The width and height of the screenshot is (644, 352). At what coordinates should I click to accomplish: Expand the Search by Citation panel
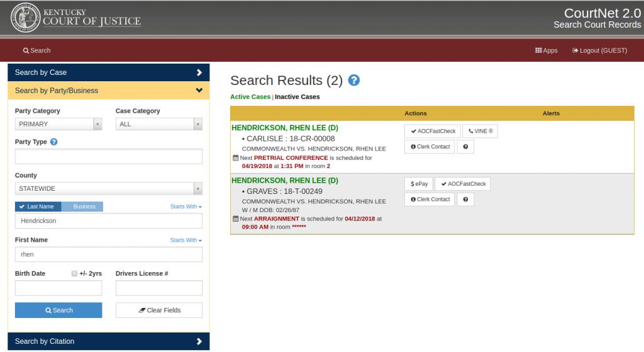(x=108, y=341)
